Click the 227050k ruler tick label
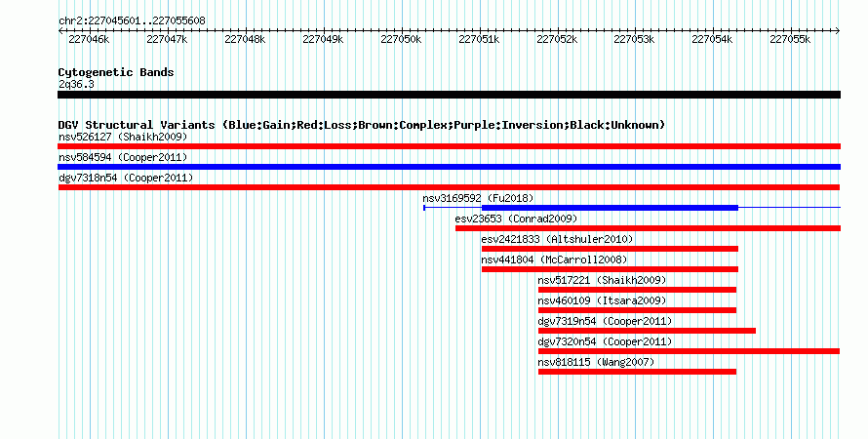The height and width of the screenshot is (439, 868). point(401,39)
